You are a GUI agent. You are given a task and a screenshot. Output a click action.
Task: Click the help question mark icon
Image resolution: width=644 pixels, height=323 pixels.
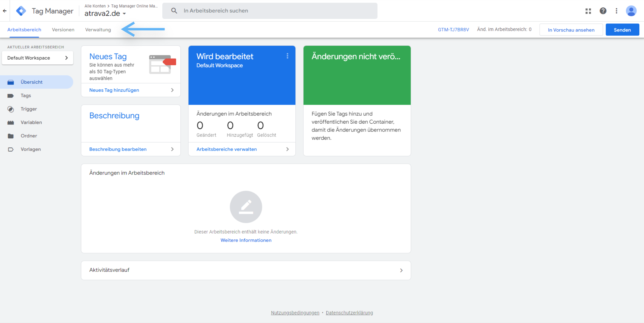coord(603,11)
